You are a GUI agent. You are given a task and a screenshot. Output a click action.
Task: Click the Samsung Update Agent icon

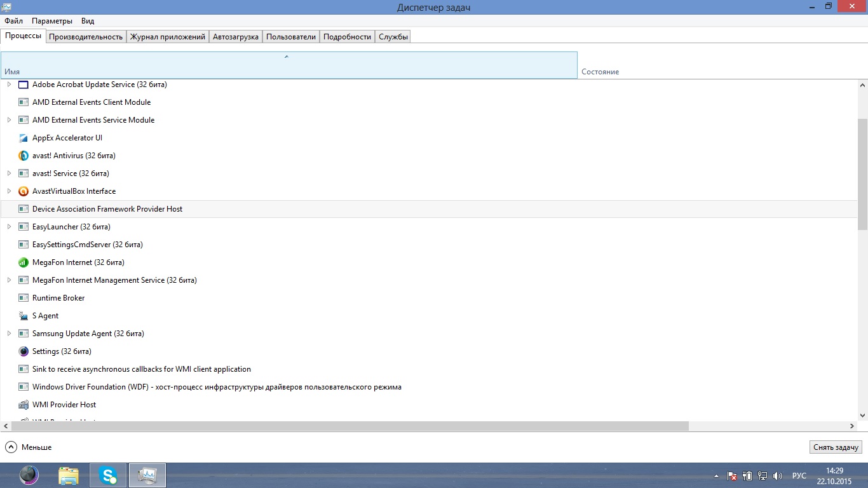click(x=24, y=334)
